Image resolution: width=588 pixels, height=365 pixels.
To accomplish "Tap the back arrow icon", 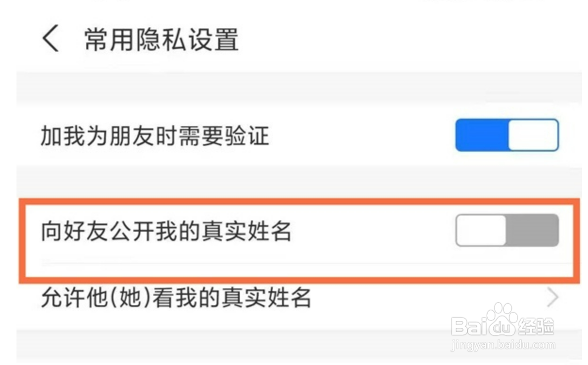I will [50, 39].
